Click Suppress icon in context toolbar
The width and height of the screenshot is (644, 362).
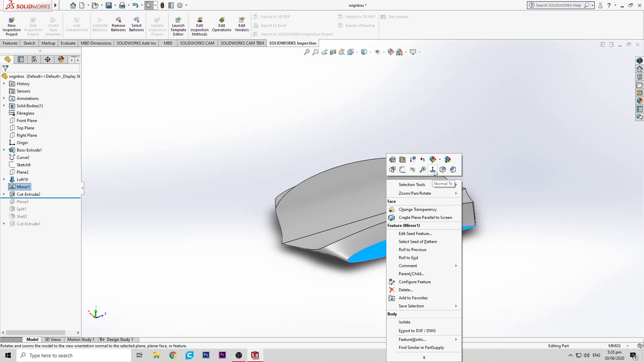(x=413, y=160)
